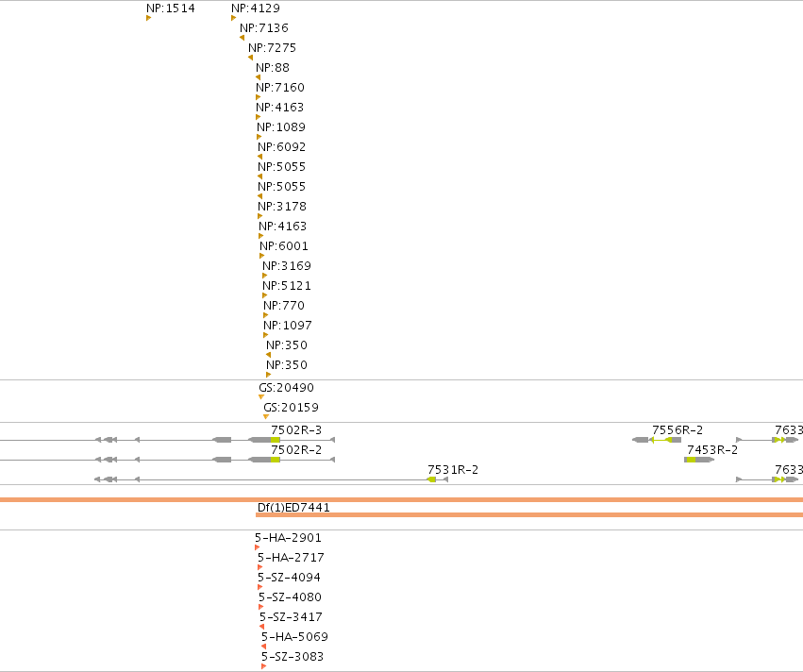Click the arrowhead under NP:3169

(x=265, y=276)
